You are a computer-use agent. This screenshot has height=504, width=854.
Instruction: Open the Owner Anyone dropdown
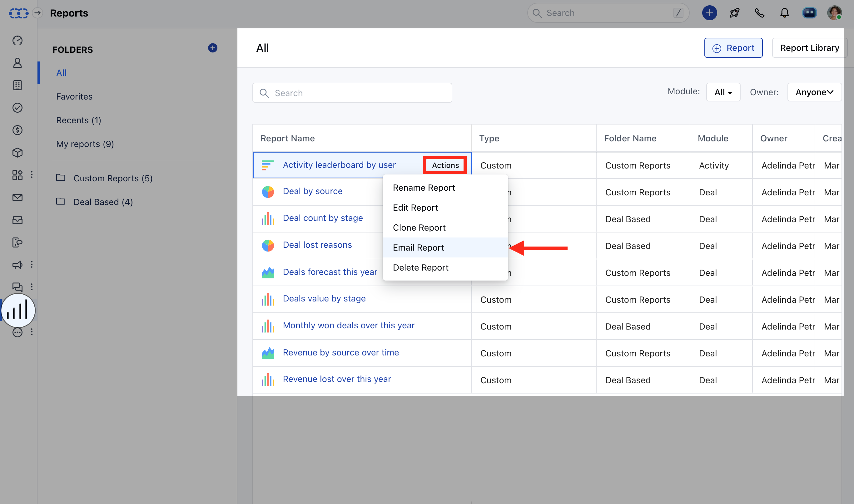814,92
